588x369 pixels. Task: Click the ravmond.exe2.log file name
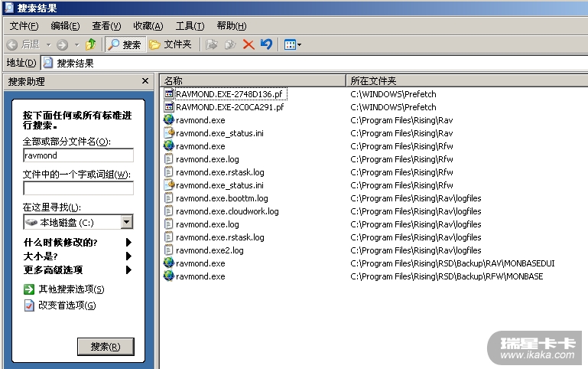pyautogui.click(x=210, y=250)
